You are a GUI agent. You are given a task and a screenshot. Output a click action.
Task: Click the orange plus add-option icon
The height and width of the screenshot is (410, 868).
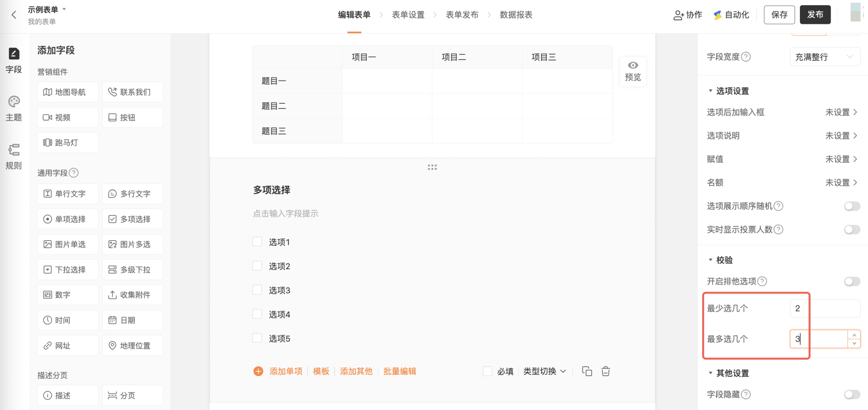tap(258, 371)
